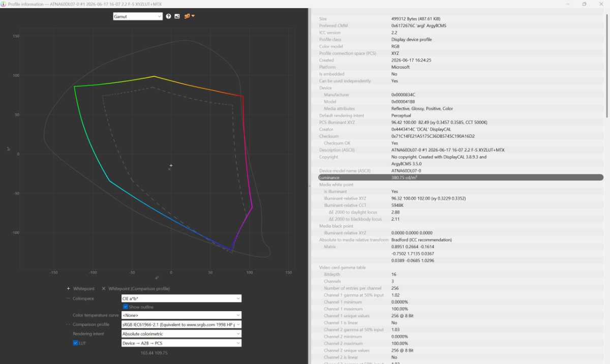This screenshot has height=364, width=610.
Task: Change the Comparison profile sRGB dropdown
Action: [181, 324]
